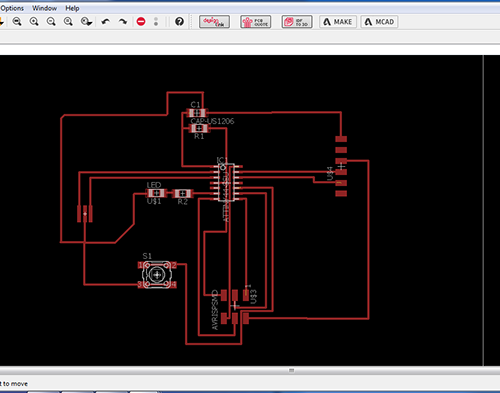Click pad 3 of switch S1
The width and height of the screenshot is (500, 393).
[141, 284]
